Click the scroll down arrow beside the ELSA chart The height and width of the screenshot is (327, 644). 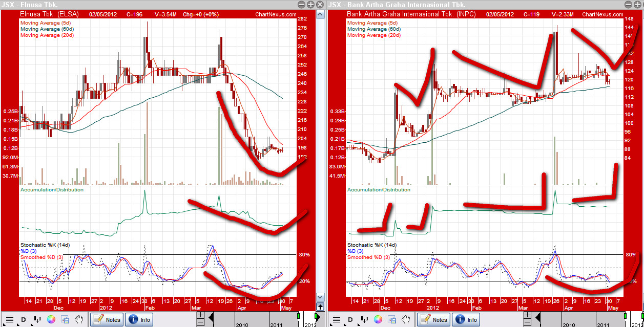pos(320,297)
